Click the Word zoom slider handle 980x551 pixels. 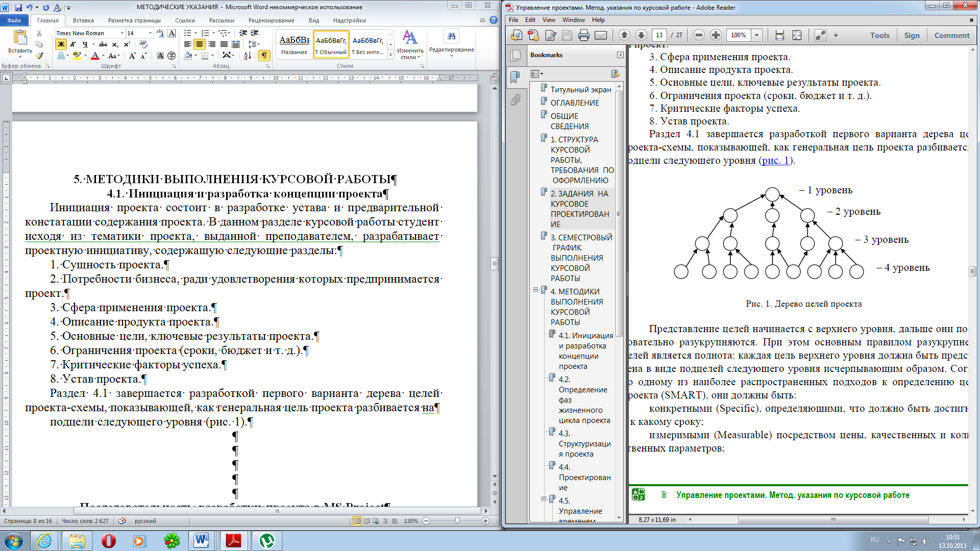pos(457,521)
